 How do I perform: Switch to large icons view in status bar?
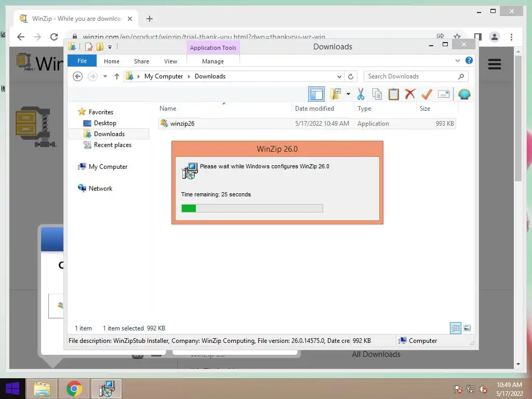click(x=467, y=328)
